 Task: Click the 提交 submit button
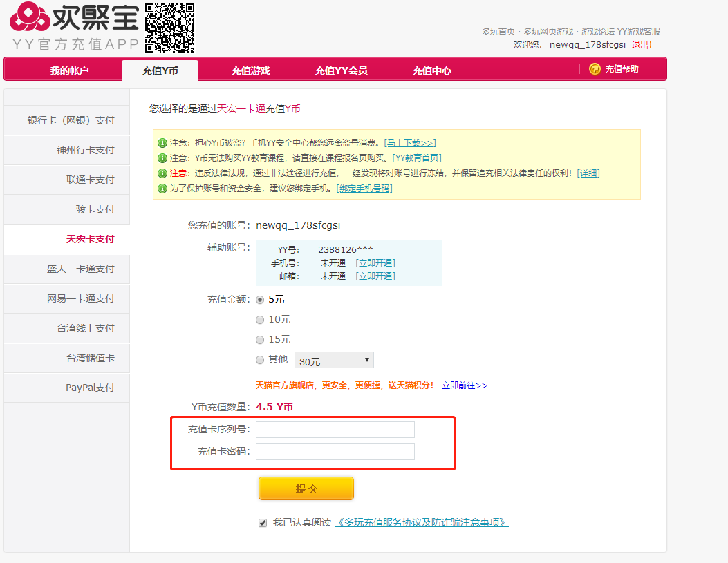306,488
